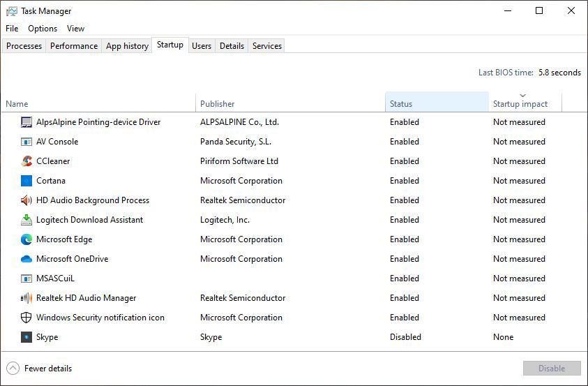Select the "CCleaner" entry name
The height and width of the screenshot is (386, 588).
(53, 161)
